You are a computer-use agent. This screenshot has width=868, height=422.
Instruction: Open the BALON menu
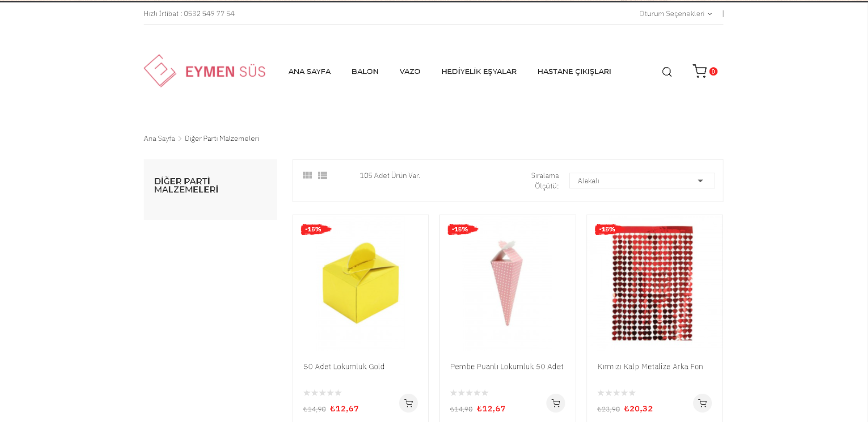(365, 72)
